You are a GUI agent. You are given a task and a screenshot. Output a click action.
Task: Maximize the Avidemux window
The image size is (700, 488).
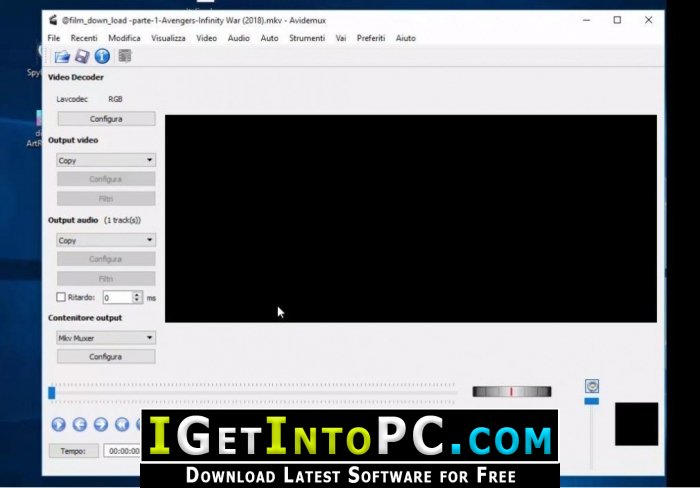pyautogui.click(x=617, y=20)
